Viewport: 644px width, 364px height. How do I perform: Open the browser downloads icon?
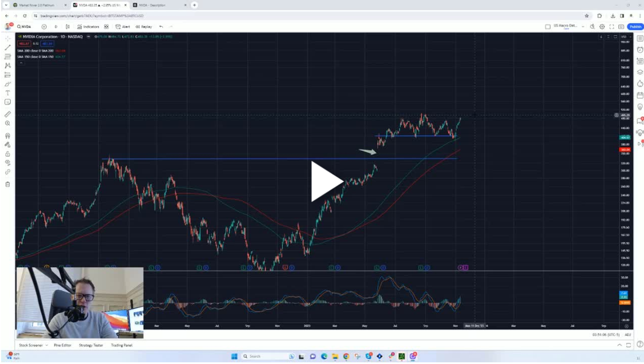coord(612,16)
